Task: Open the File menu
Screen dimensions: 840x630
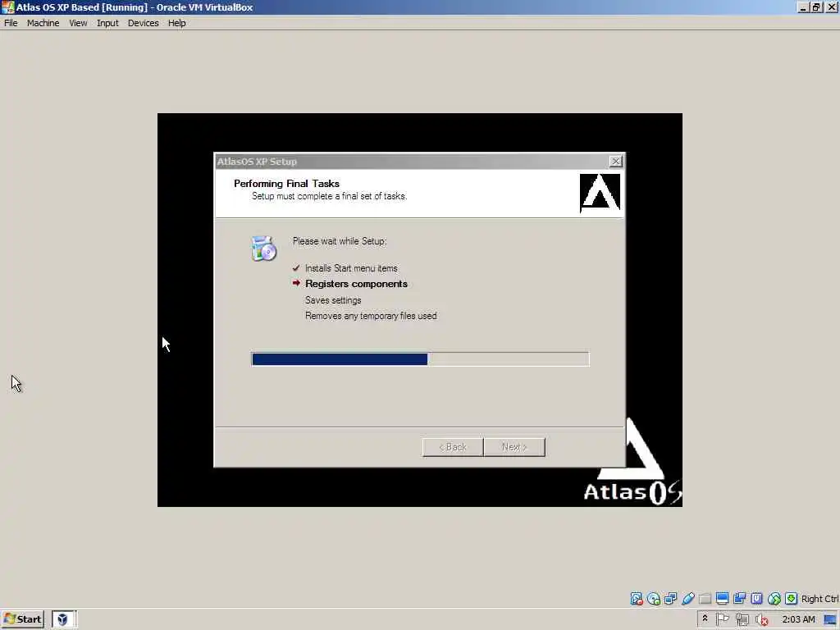Action: 11,23
